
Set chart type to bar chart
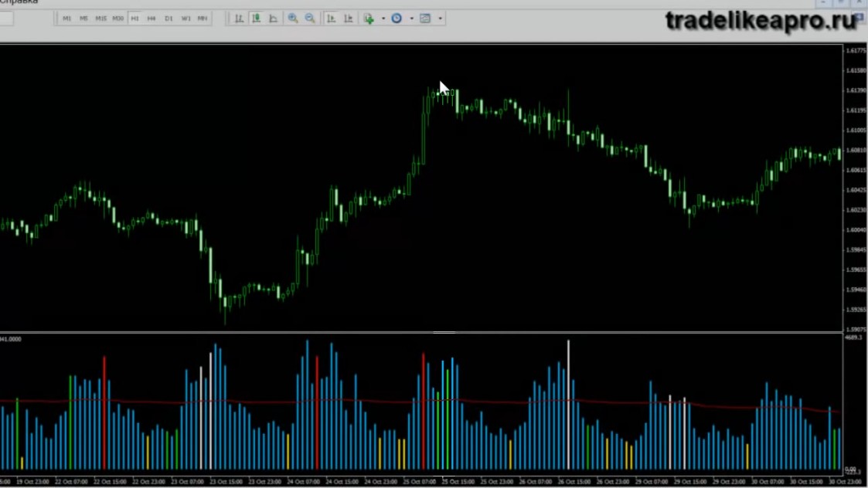[x=239, y=19]
